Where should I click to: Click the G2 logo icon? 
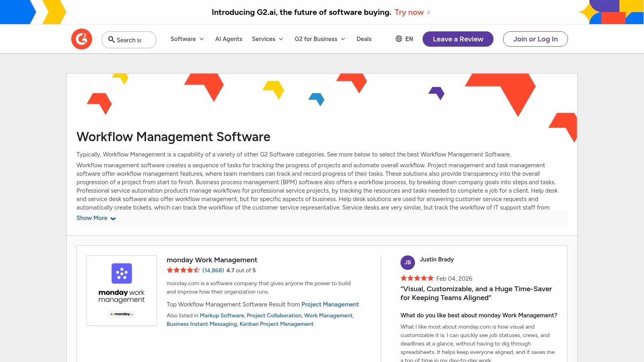coord(82,39)
